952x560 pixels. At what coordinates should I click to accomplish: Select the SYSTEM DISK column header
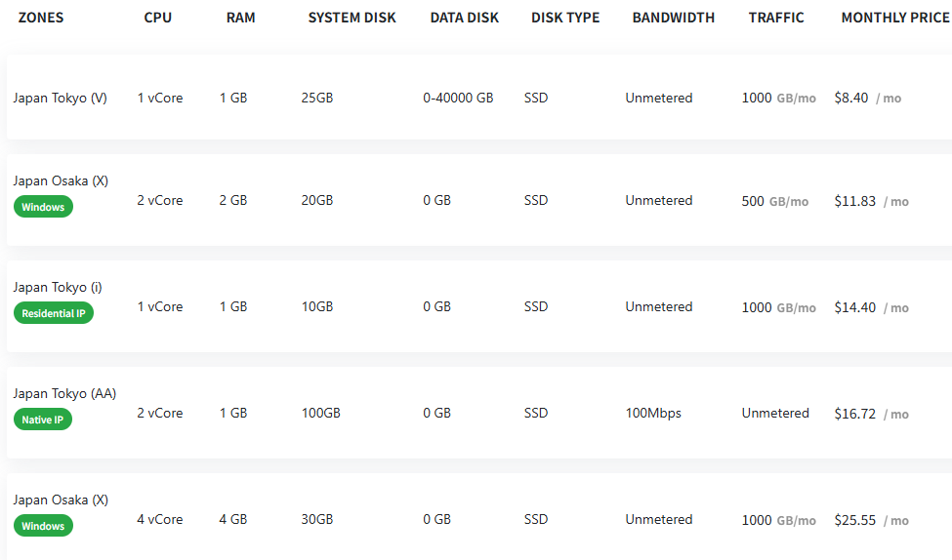(x=352, y=18)
